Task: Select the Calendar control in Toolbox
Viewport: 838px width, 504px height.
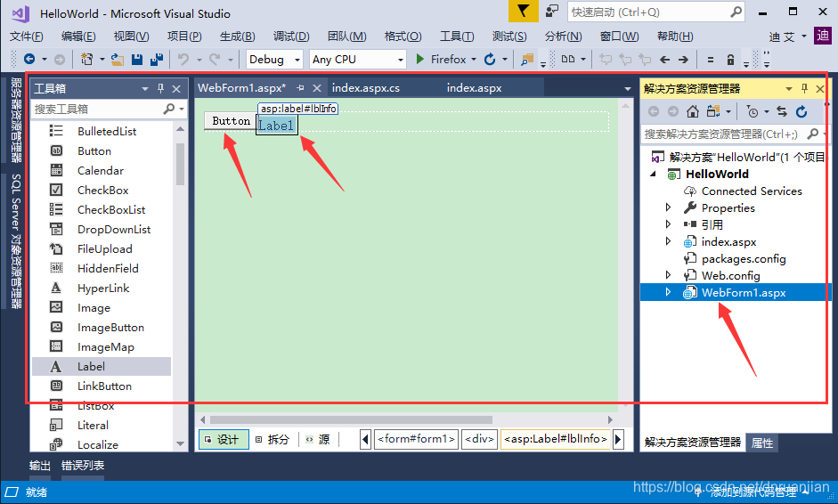Action: point(101,170)
